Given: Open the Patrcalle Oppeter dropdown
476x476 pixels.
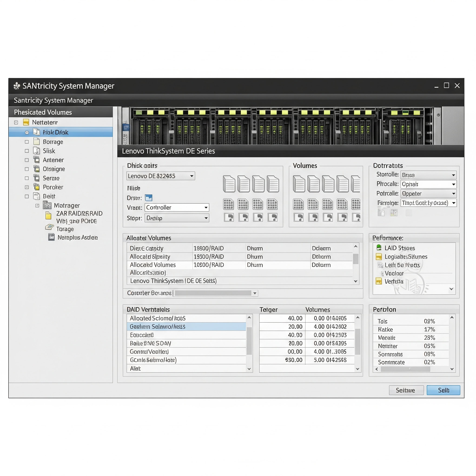Looking at the screenshot, I should pyautogui.click(x=428, y=194).
